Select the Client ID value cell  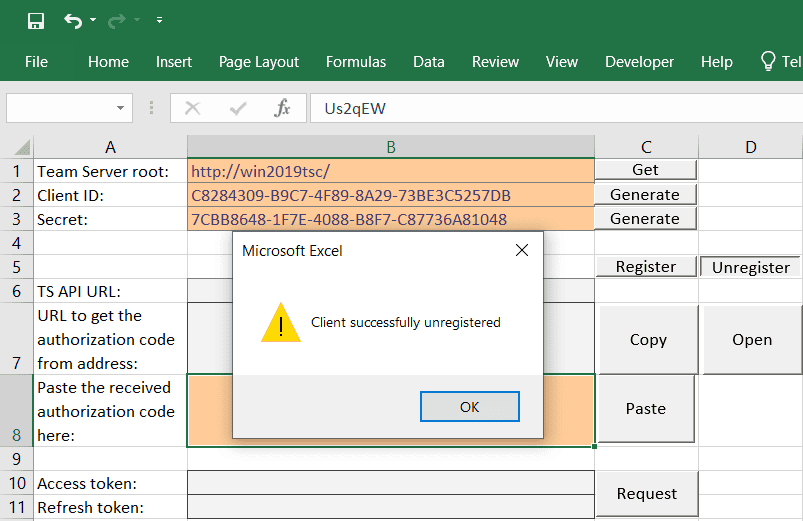click(x=391, y=195)
